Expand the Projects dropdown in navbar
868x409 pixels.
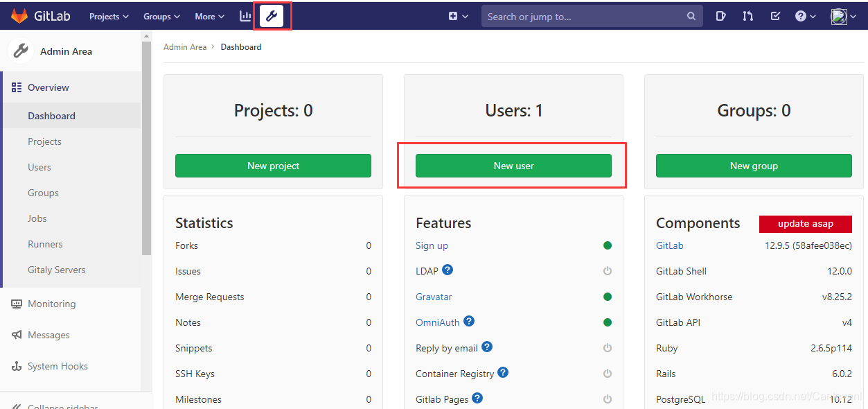(x=109, y=16)
